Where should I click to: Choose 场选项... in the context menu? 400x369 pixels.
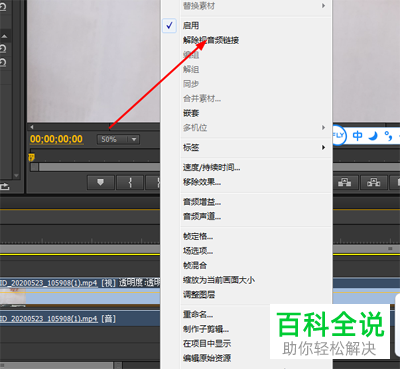pyautogui.click(x=198, y=251)
